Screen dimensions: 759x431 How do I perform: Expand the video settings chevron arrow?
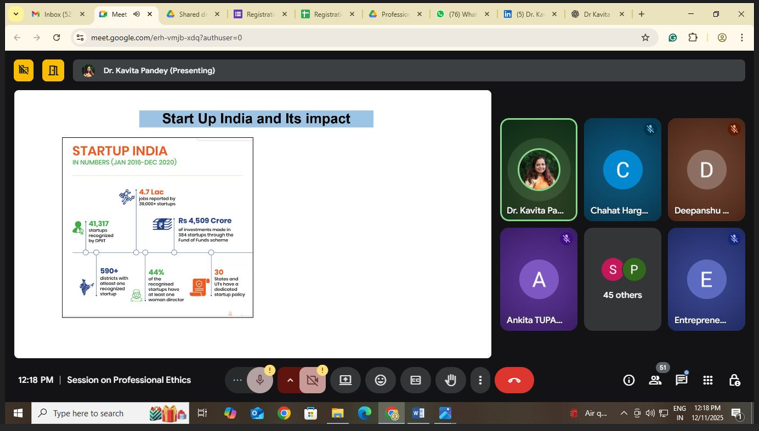click(x=290, y=381)
